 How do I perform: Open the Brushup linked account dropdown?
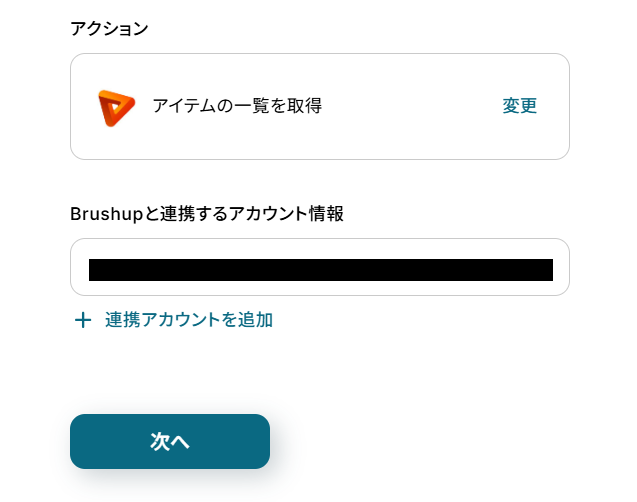click(319, 267)
